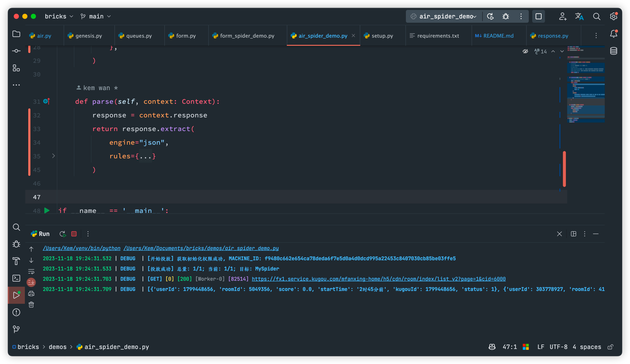Open the Notifications bell
Viewport: 630px width, 364px height.
[x=613, y=34]
